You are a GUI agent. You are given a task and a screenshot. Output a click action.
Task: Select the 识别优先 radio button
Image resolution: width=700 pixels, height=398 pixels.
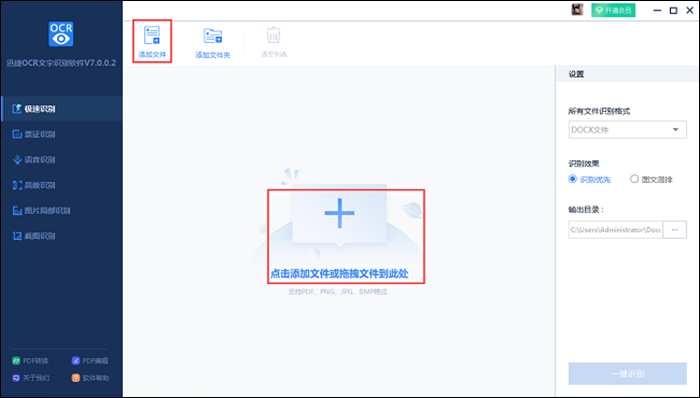tap(573, 179)
